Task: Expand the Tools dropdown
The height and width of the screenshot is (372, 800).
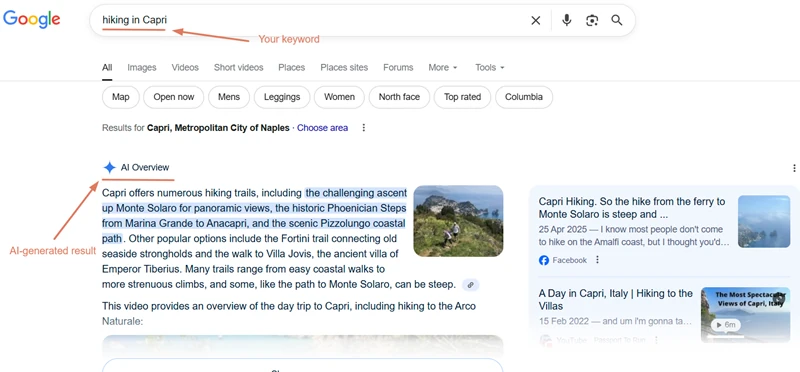Action: coord(490,67)
